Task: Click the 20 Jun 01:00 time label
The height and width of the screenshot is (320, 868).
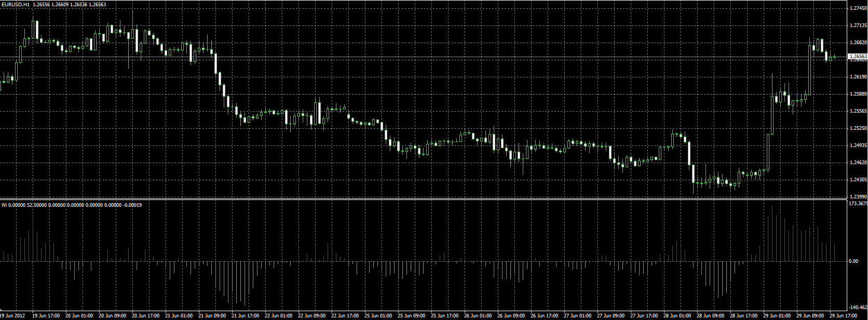Action: click(x=79, y=316)
